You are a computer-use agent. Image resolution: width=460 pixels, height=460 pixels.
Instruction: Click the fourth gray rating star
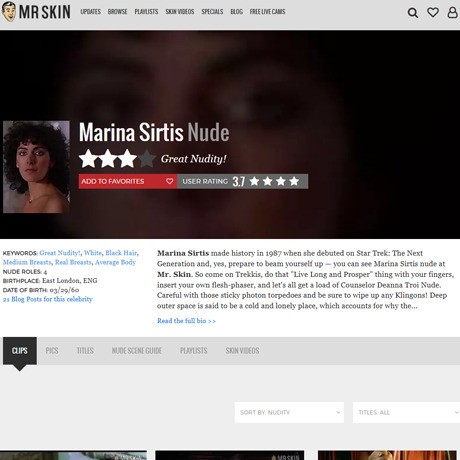146,159
